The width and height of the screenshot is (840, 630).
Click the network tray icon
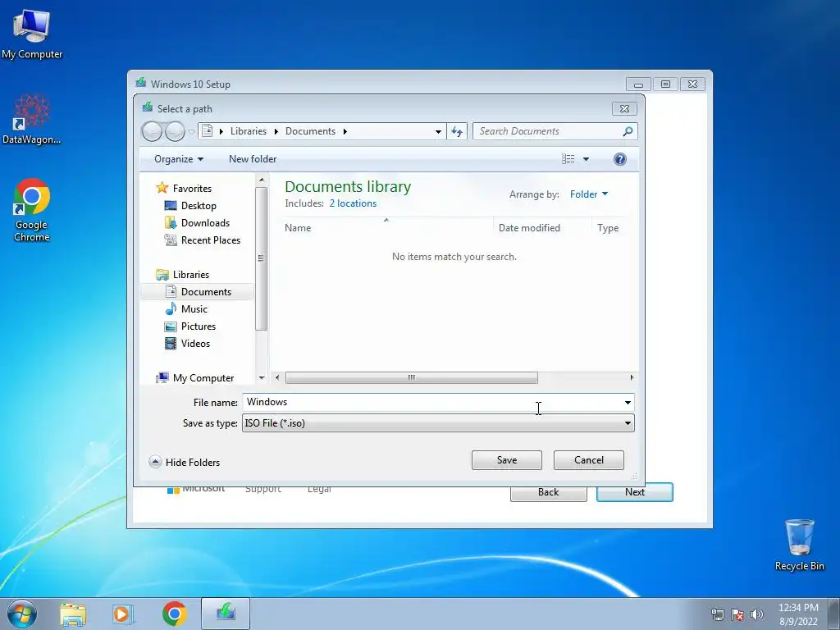pyautogui.click(x=717, y=614)
